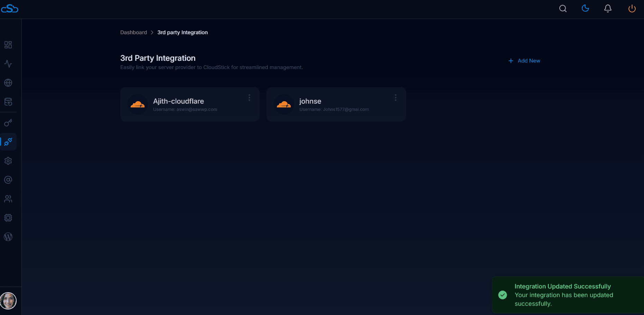The height and width of the screenshot is (315, 644).
Task: Click the user profile avatar
Action: (x=8, y=301)
